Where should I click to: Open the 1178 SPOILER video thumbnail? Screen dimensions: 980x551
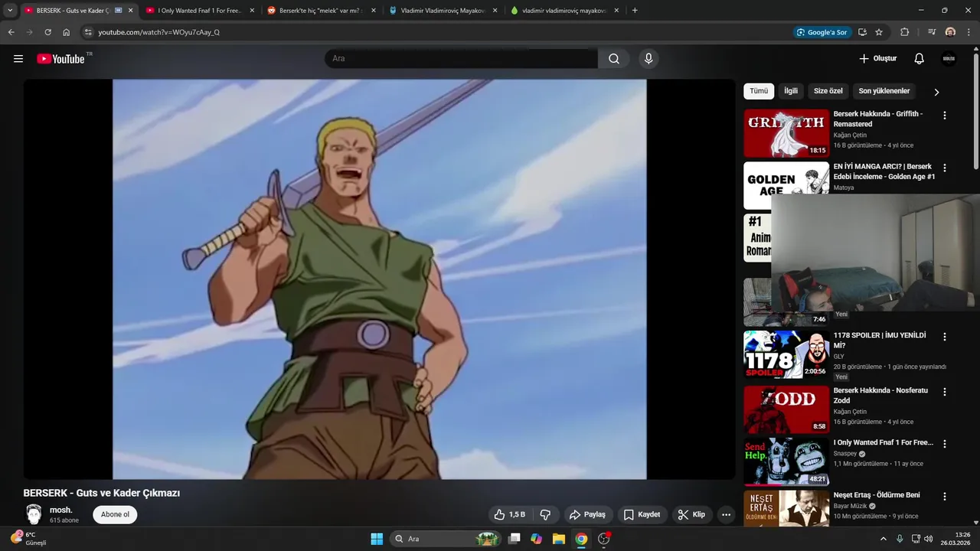click(786, 354)
